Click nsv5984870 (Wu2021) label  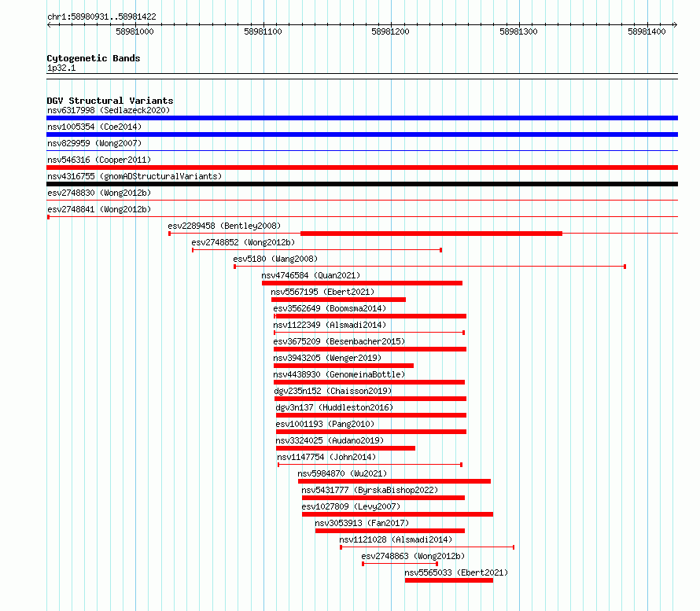pyautogui.click(x=342, y=473)
